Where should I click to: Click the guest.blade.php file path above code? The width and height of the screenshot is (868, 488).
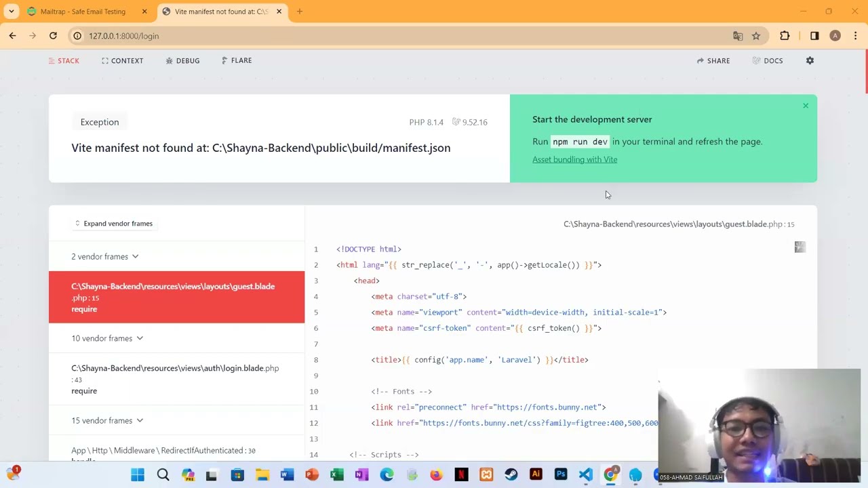click(x=679, y=224)
